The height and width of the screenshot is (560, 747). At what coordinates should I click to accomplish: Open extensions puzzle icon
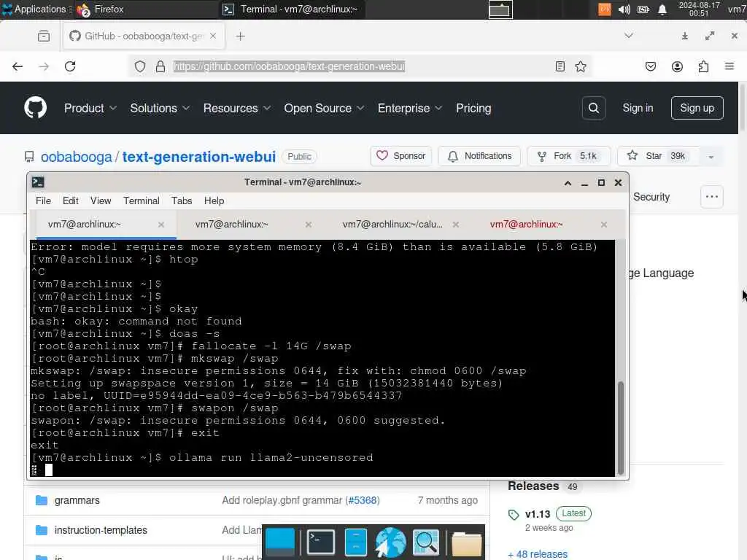coord(704,66)
